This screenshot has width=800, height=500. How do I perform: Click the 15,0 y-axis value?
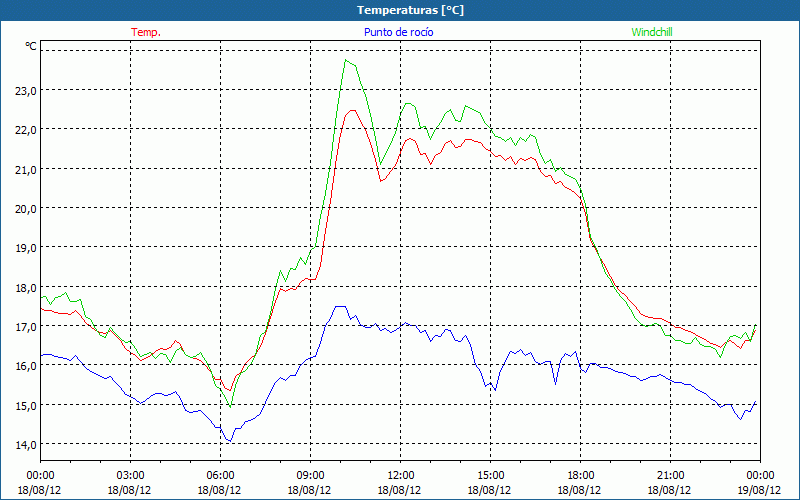tap(26, 407)
